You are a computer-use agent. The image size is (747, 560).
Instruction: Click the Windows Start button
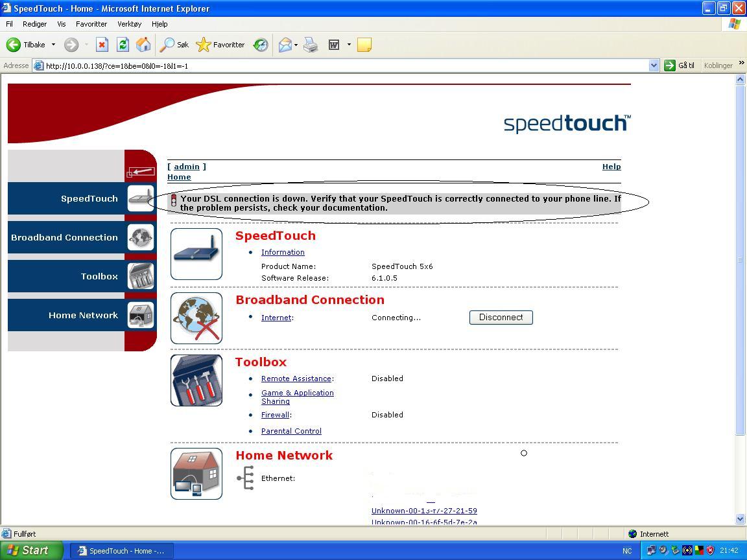(x=31, y=550)
